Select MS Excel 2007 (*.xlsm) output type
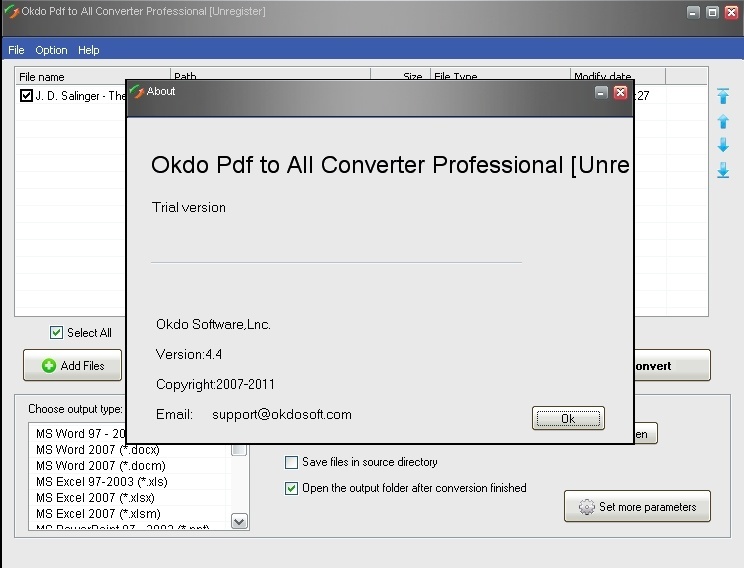This screenshot has width=744, height=568. pos(98,514)
